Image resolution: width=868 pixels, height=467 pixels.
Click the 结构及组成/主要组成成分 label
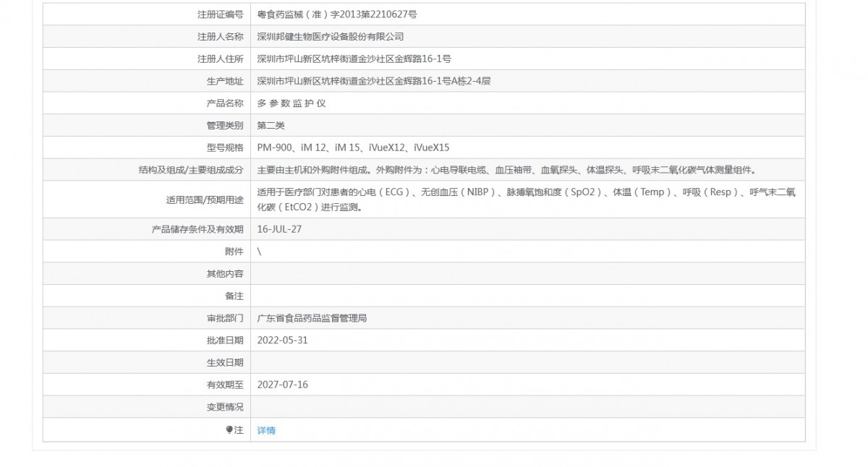tap(191, 170)
